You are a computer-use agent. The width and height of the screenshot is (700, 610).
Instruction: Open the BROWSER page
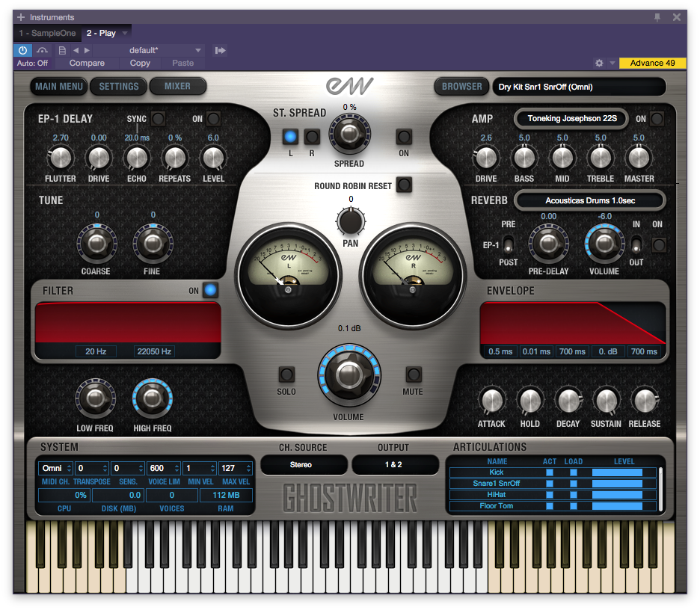point(461,87)
